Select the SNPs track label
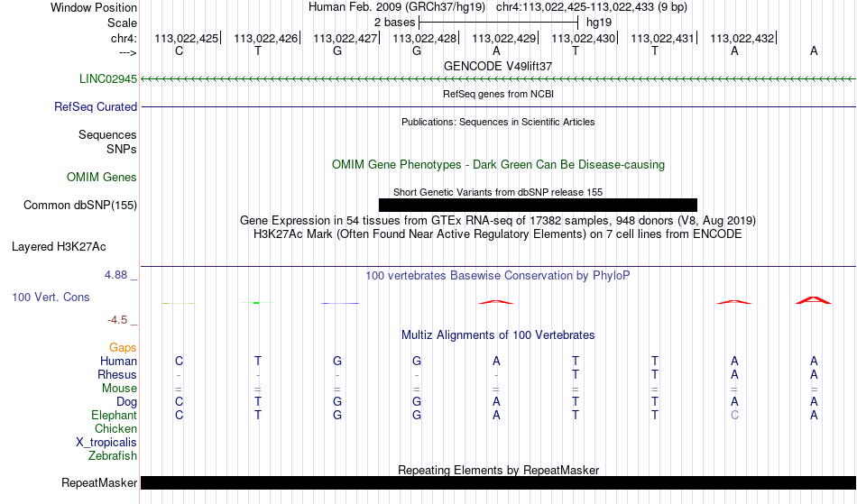Screen dimensions: 857x504 pyautogui.click(x=122, y=149)
